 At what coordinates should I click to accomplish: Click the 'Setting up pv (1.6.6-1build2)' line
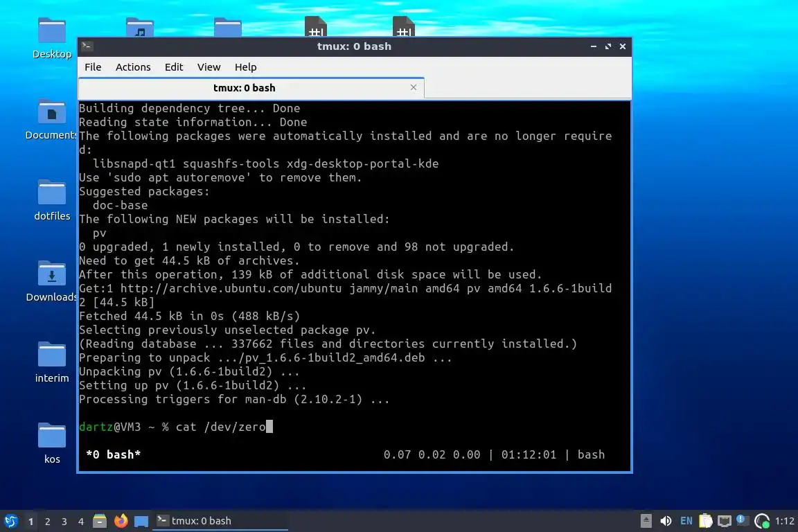[193, 385]
